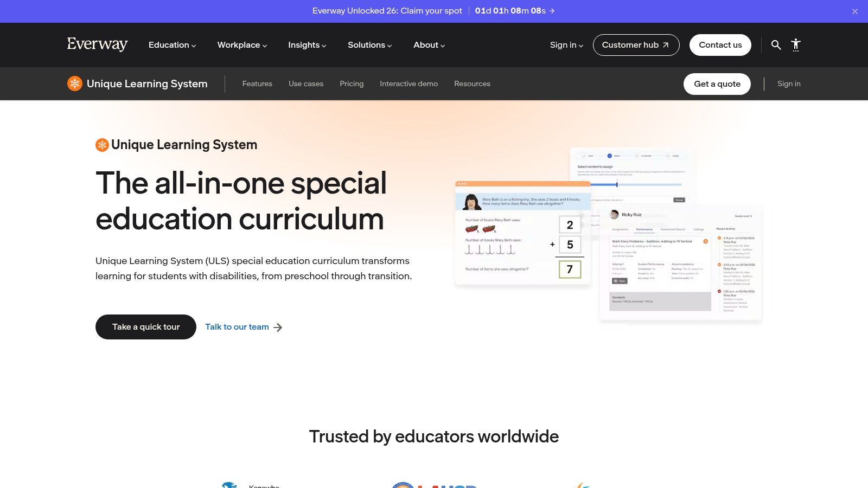
Task: Click the Trusted by educators worldwide heading
Action: tap(434, 436)
